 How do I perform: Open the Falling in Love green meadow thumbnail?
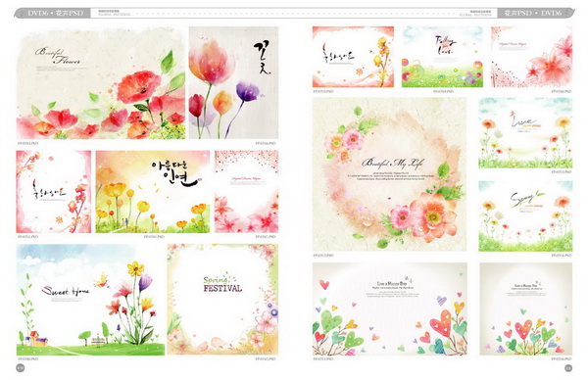(443, 57)
